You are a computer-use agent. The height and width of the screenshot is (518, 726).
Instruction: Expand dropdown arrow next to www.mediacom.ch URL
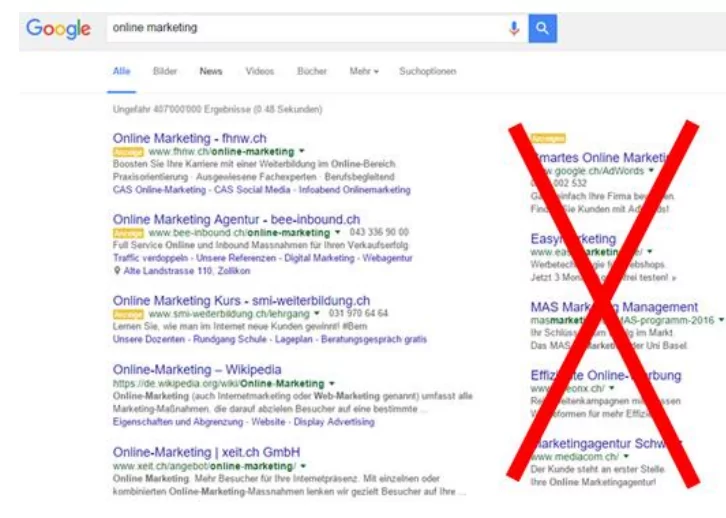(626, 456)
